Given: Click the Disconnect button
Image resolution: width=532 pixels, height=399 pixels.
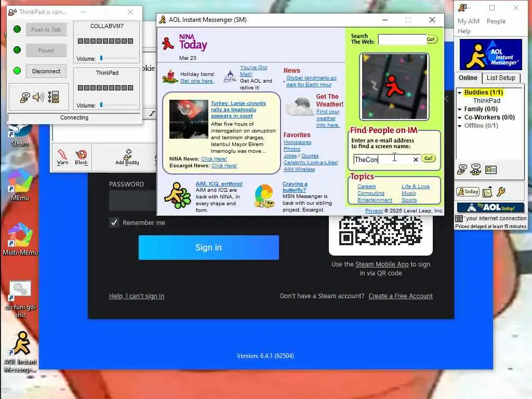Looking at the screenshot, I should tap(46, 71).
